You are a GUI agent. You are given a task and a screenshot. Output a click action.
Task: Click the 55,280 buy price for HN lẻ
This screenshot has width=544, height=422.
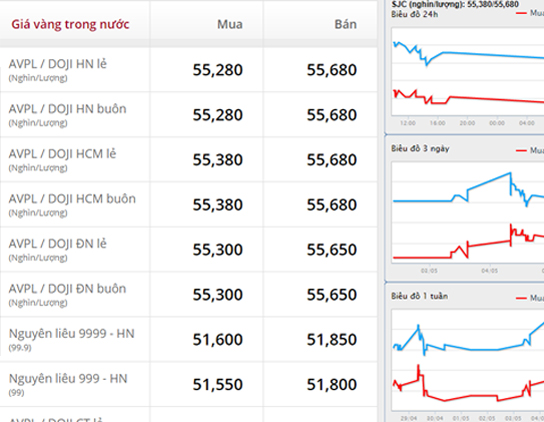click(x=218, y=70)
